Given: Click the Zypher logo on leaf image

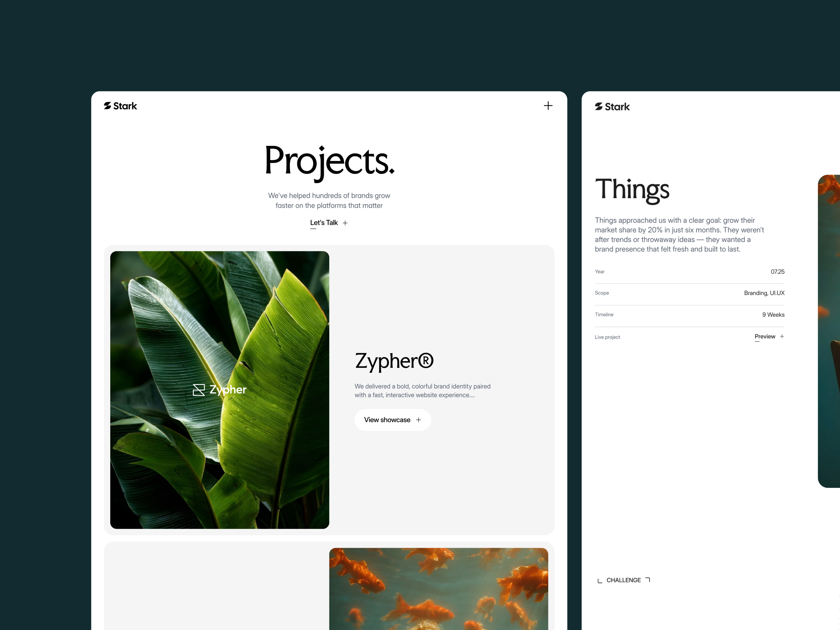Looking at the screenshot, I should [x=219, y=390].
